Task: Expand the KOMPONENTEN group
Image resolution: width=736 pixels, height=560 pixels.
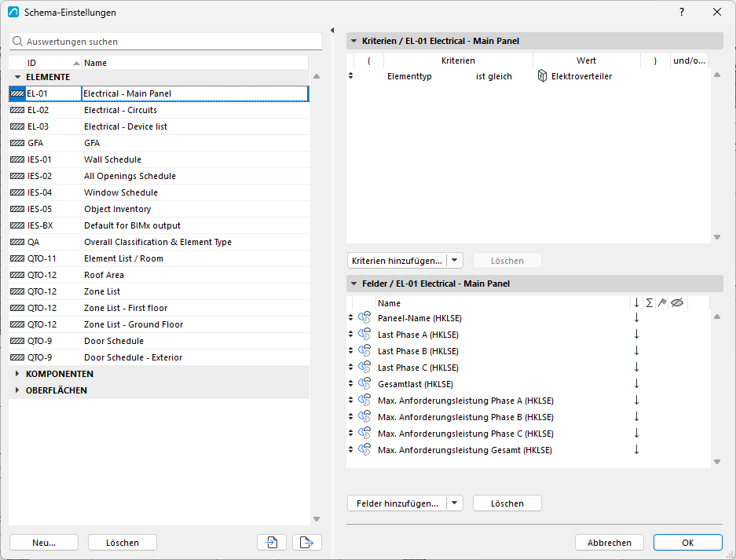Action: (x=17, y=374)
